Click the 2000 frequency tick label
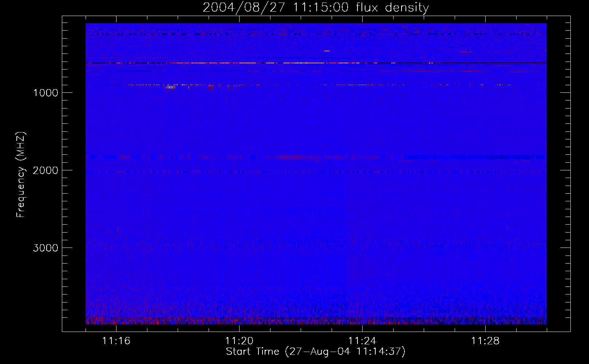Viewport: 589px width, 364px height. pyautogui.click(x=46, y=170)
